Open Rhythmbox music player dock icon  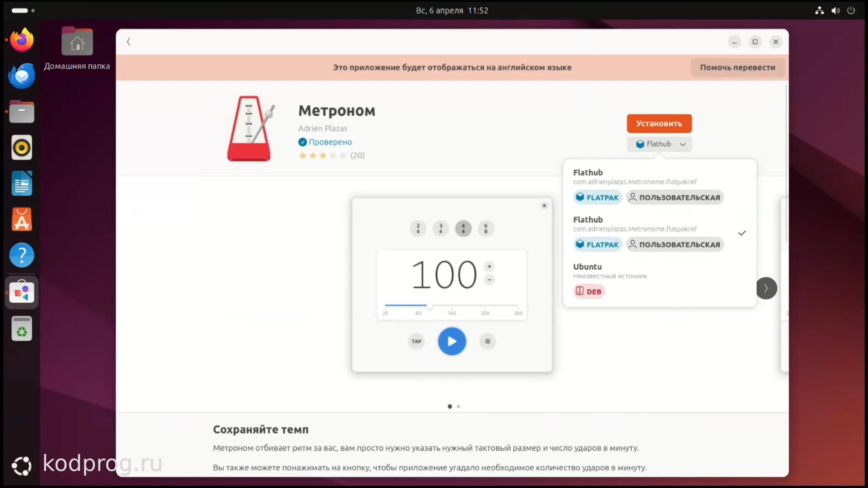point(21,147)
